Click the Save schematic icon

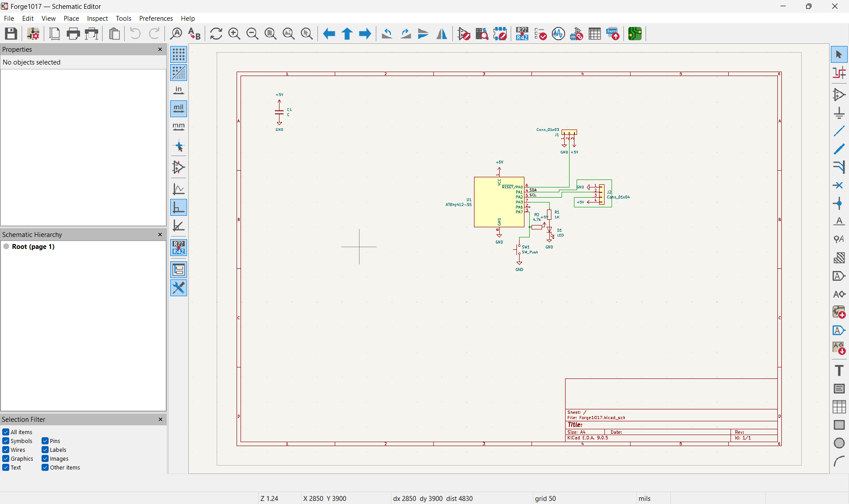11,34
